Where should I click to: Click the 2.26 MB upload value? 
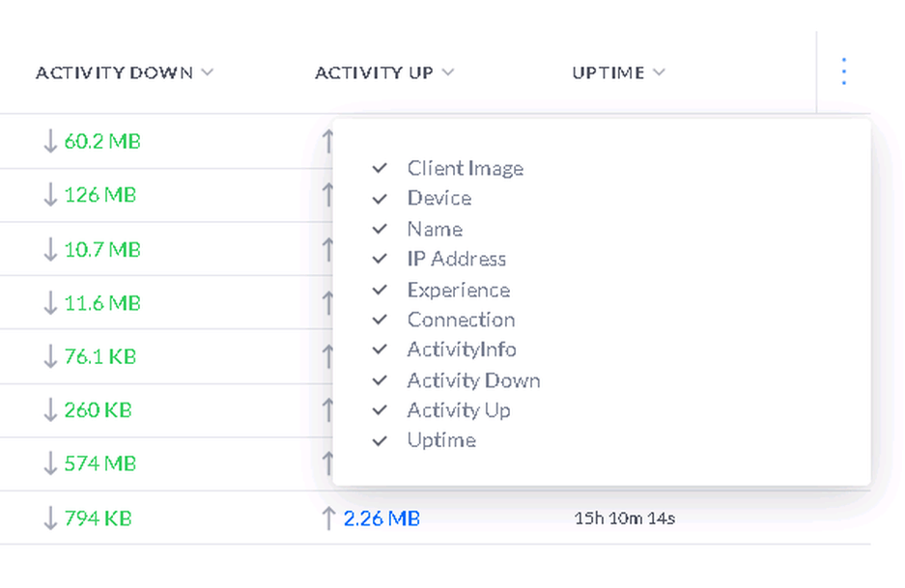pyautogui.click(x=382, y=518)
